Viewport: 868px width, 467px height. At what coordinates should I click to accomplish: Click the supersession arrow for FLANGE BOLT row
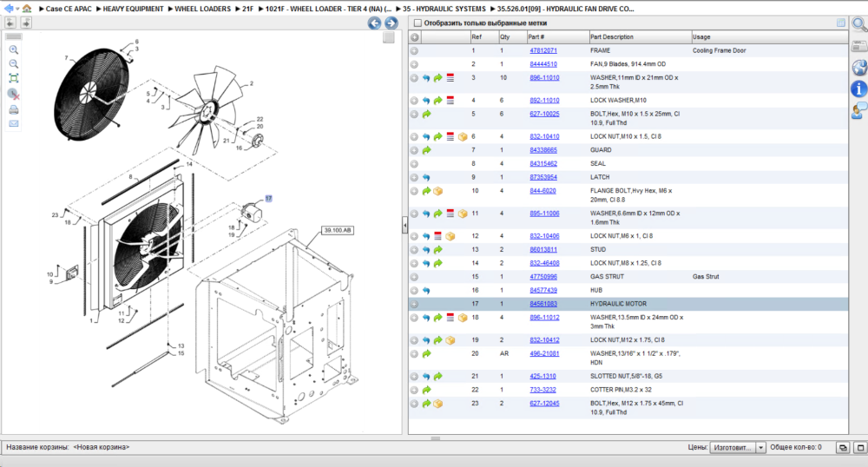pos(426,191)
